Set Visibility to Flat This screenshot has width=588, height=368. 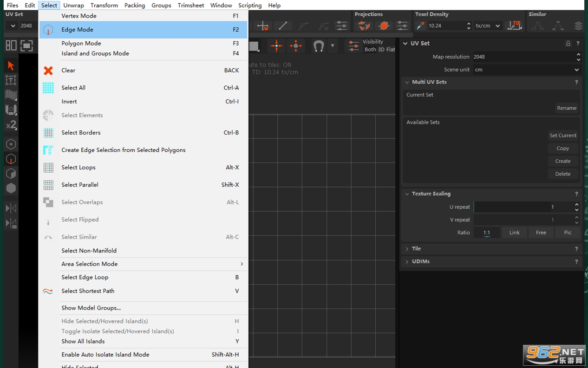391,50
